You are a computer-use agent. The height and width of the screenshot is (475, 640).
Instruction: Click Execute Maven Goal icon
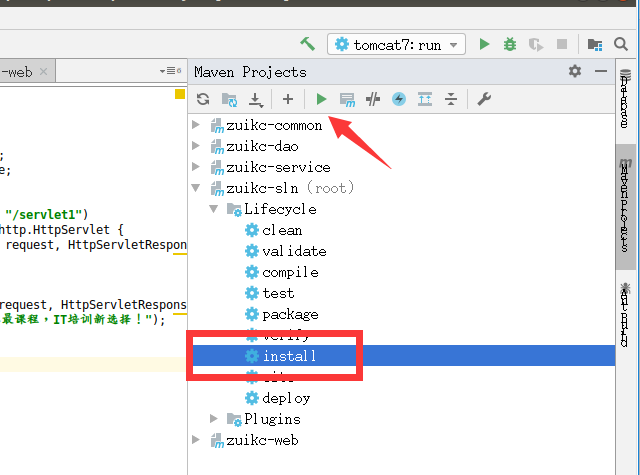tap(347, 99)
